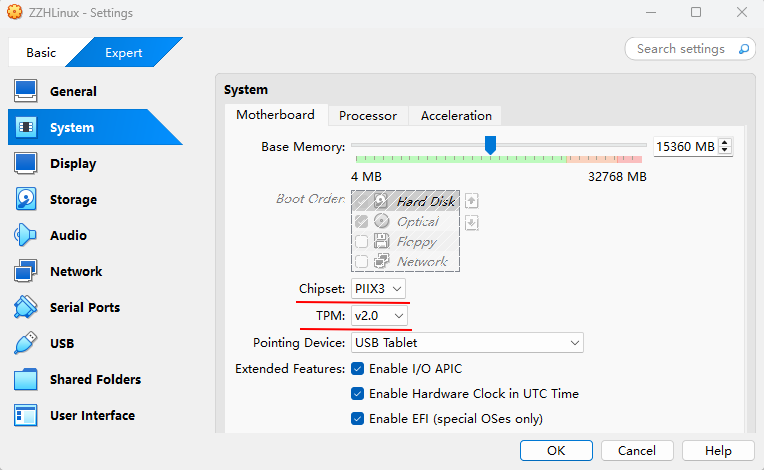Image resolution: width=764 pixels, height=470 pixels.
Task: Switch to the Acceleration tab
Action: pyautogui.click(x=456, y=116)
